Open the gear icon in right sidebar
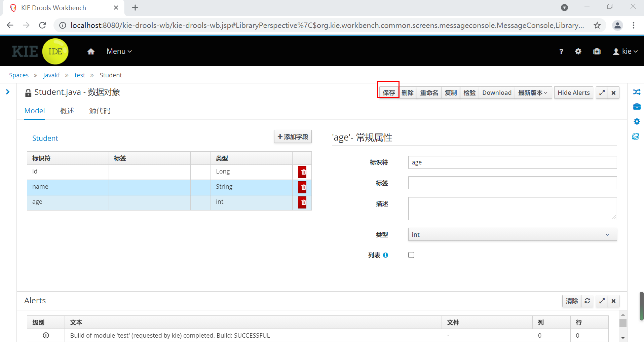The height and width of the screenshot is (342, 644). pos(637,121)
